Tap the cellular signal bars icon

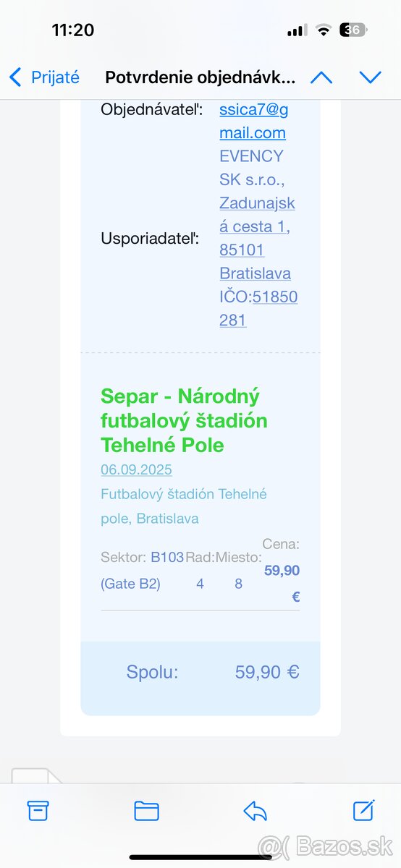point(297,30)
